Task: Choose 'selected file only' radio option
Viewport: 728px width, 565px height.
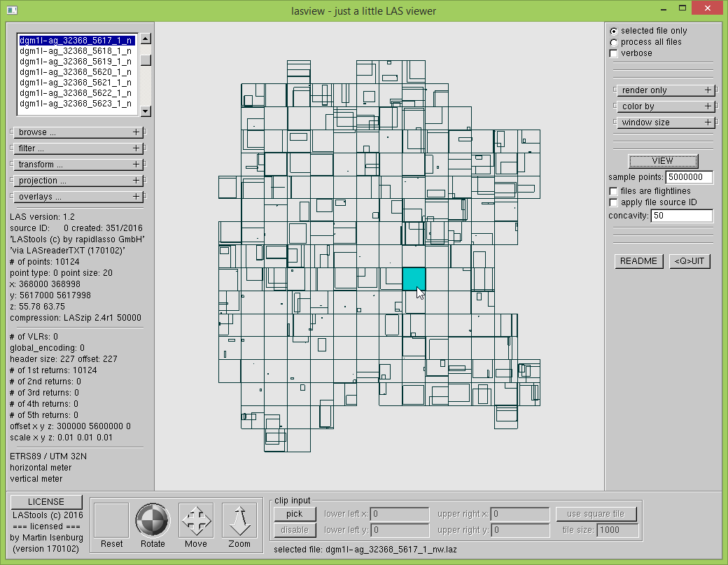Action: coord(614,31)
